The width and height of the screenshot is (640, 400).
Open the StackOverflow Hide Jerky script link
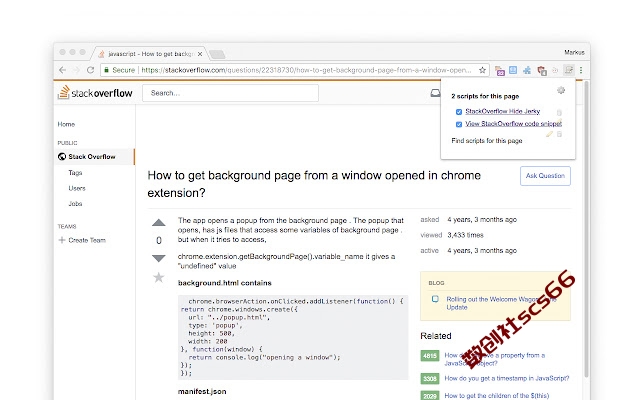point(502,111)
